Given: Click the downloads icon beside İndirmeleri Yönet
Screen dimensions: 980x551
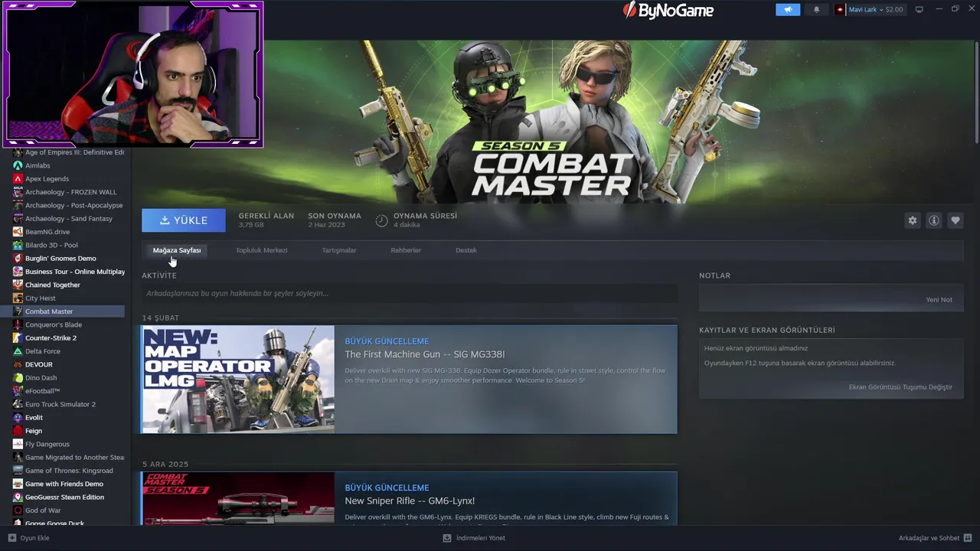Looking at the screenshot, I should coord(447,538).
